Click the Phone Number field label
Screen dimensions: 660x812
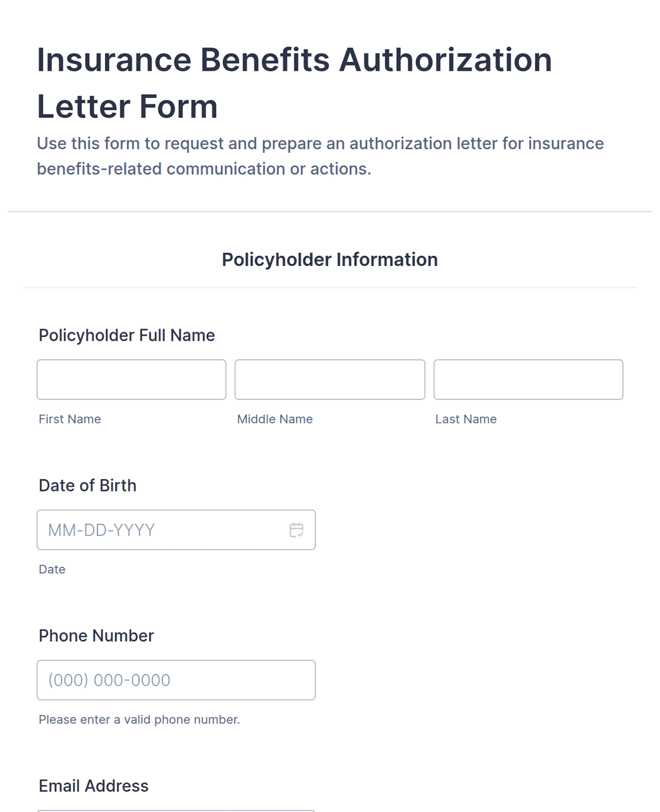click(96, 636)
